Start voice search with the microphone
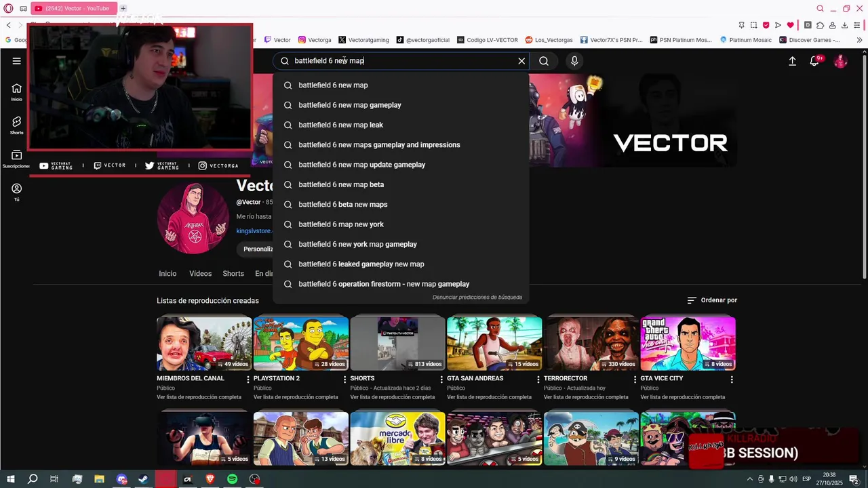The height and width of the screenshot is (488, 868). (x=574, y=61)
